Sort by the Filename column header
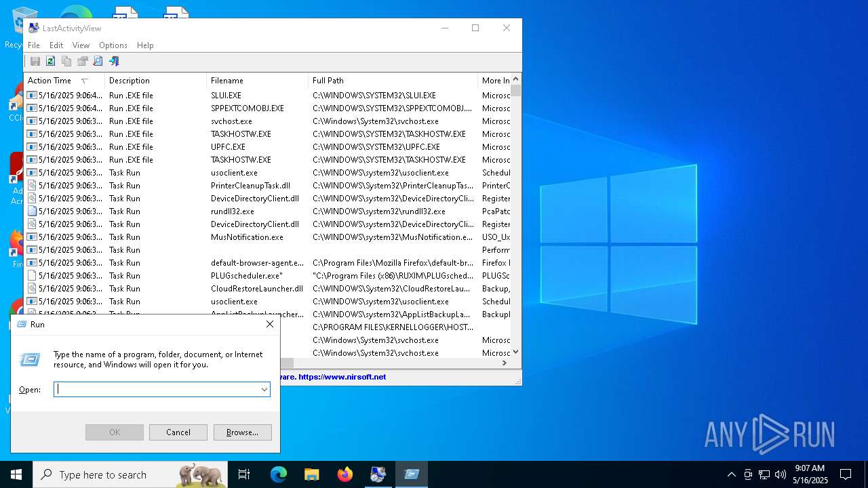This screenshot has width=868, height=488. [258, 81]
